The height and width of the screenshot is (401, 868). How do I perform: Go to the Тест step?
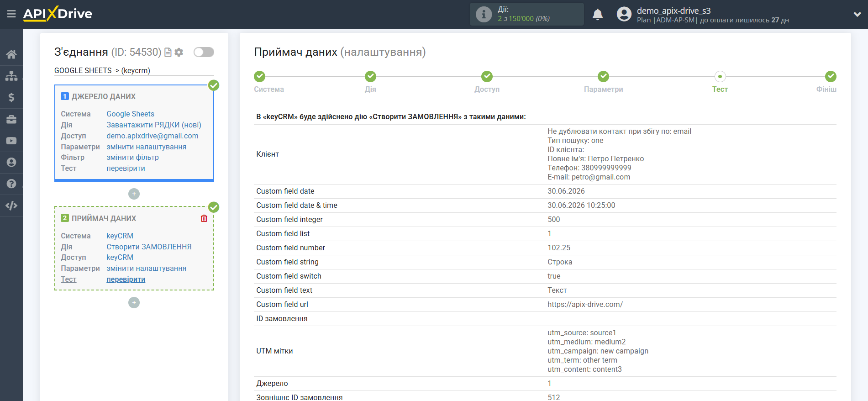point(720,76)
